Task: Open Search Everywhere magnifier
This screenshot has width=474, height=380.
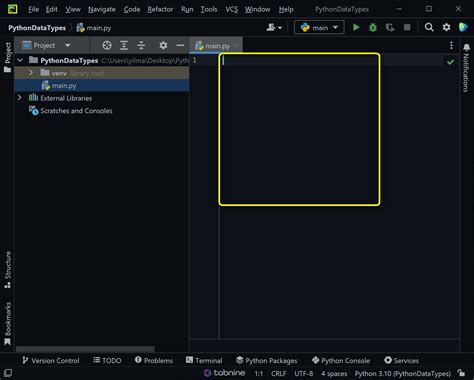Action: coord(429,27)
